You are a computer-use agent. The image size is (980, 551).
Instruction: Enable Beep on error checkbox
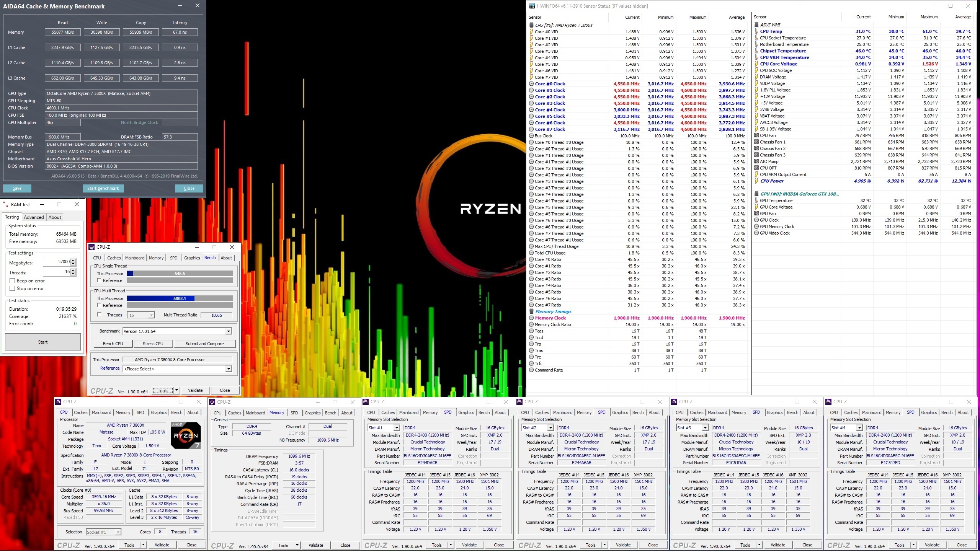12,281
